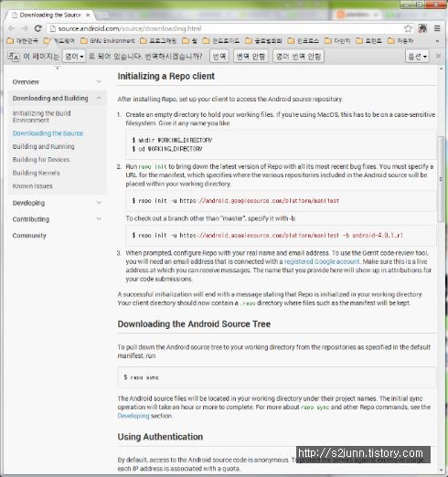Click the translate button in the translate bar
The height and width of the screenshot is (477, 448).
219,57
